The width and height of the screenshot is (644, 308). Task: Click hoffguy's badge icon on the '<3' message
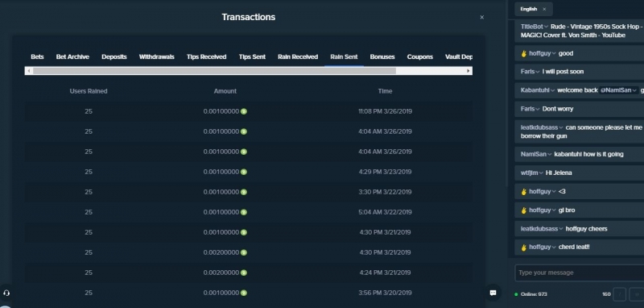pyautogui.click(x=524, y=192)
